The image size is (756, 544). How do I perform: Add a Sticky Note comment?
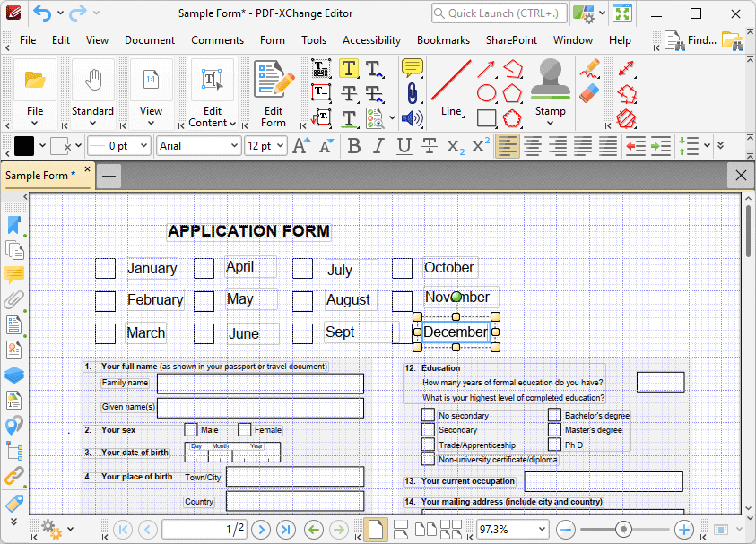coord(412,68)
